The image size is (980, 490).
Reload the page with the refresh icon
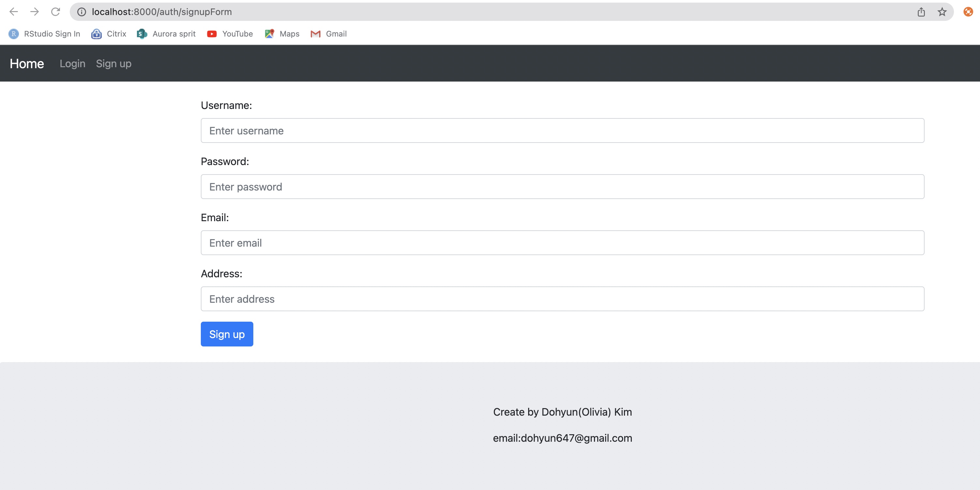coord(55,12)
